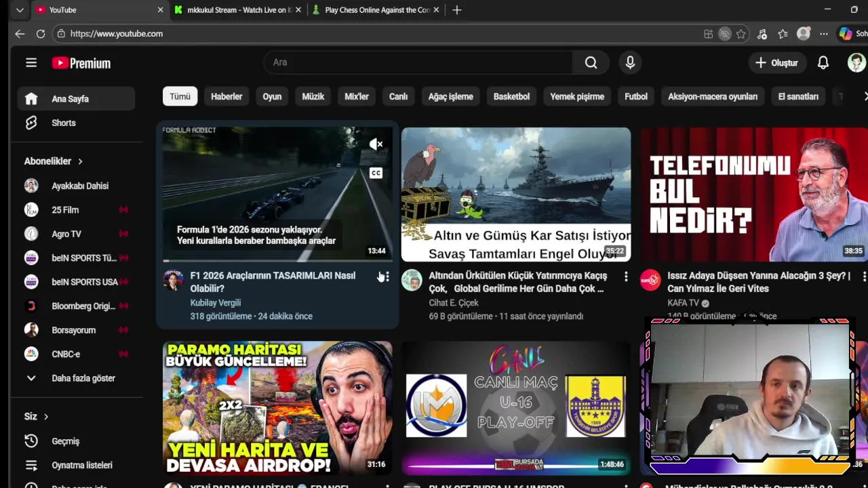This screenshot has width=868, height=488.
Task: Select the Canlı filter chip
Action: coord(399,96)
